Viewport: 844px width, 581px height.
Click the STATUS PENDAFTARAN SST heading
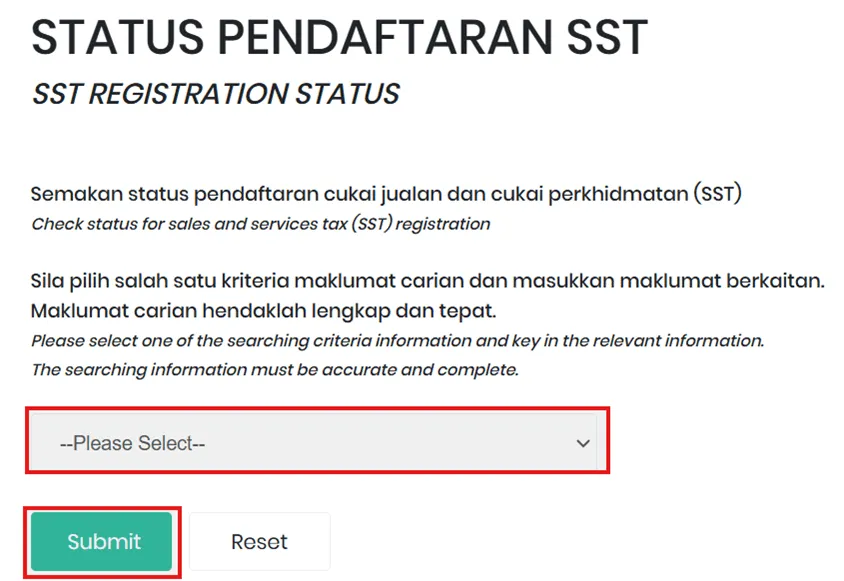339,37
